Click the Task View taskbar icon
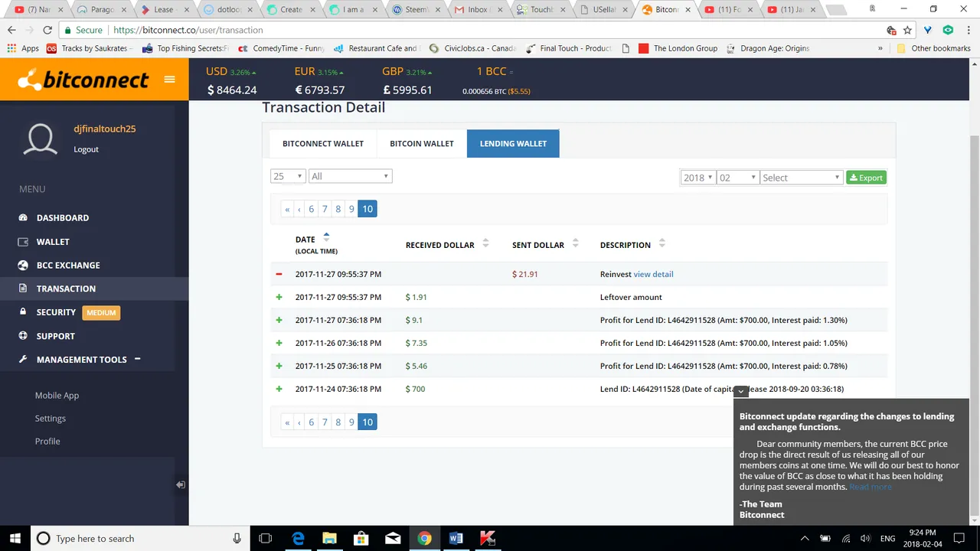Screen dimensions: 980x551 [265, 538]
